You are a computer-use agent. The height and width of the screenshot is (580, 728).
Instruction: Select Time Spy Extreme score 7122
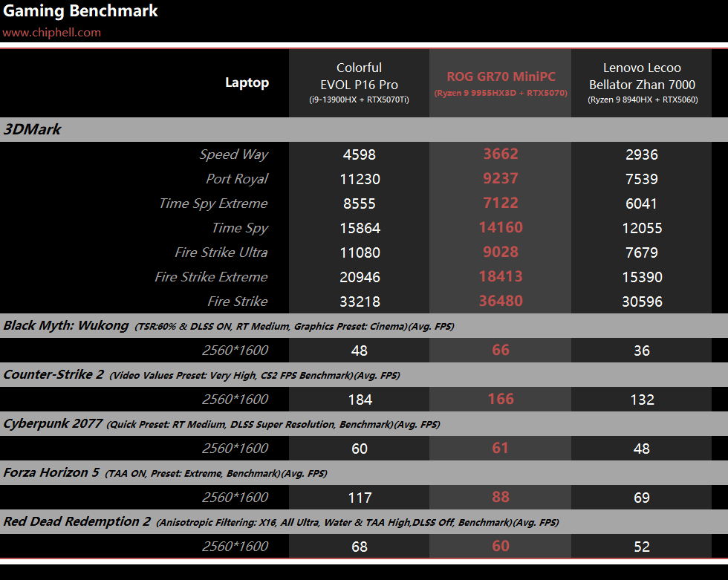(x=501, y=203)
